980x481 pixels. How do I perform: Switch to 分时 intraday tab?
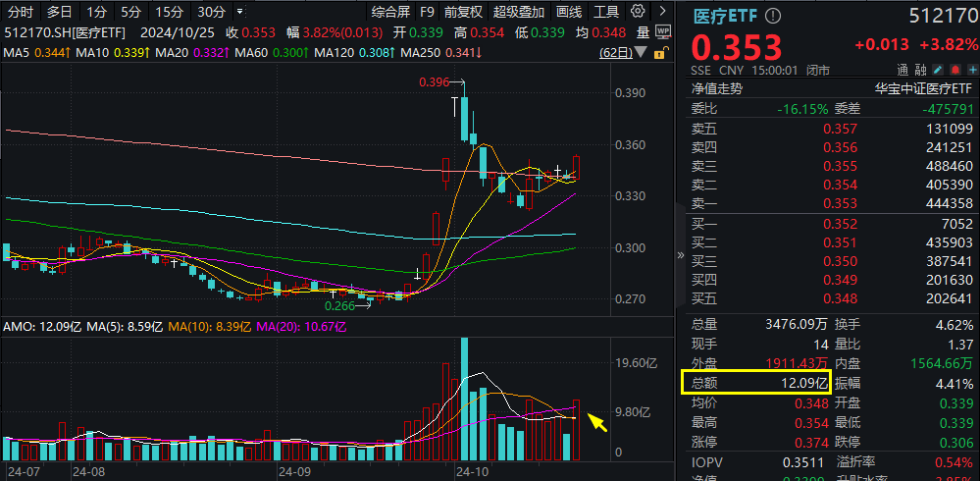pyautogui.click(x=21, y=11)
